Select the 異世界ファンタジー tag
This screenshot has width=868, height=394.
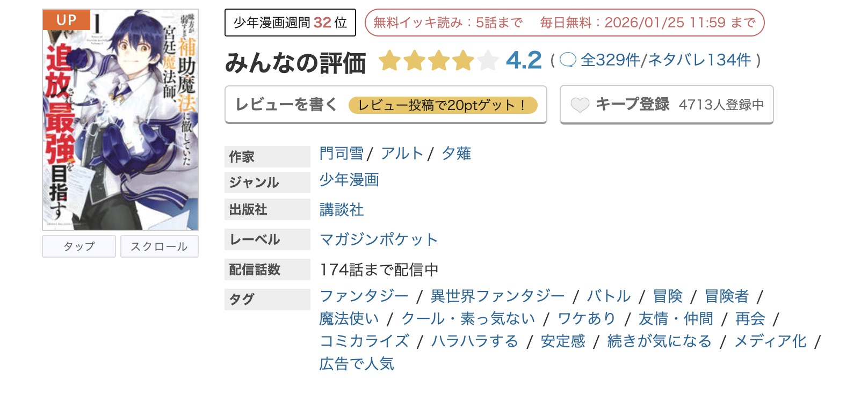point(497,296)
